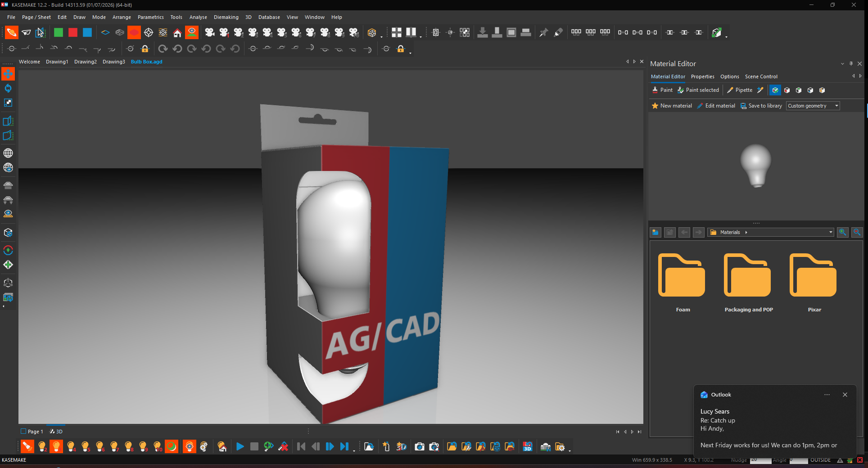Click the green colour swatch in the toolbar

coord(59,32)
